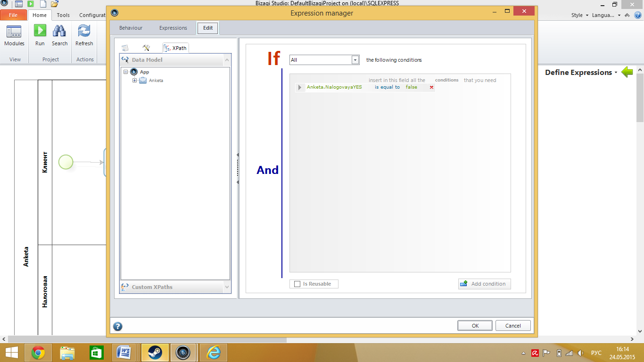644x362 pixels.
Task: Cancel the Expression manager dialog
Action: click(513, 326)
